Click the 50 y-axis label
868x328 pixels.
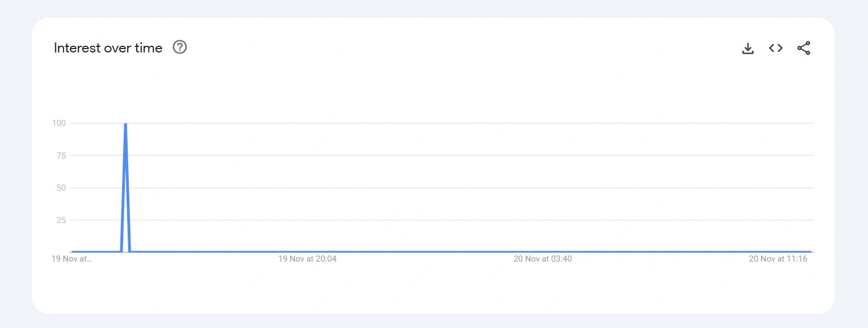[61, 187]
